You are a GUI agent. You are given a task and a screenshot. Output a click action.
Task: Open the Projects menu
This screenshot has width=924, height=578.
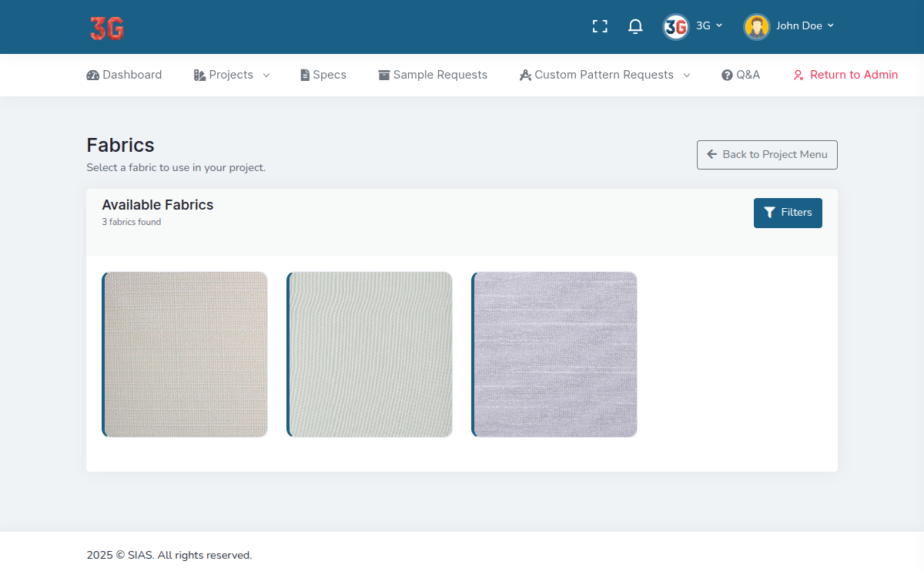click(x=231, y=75)
